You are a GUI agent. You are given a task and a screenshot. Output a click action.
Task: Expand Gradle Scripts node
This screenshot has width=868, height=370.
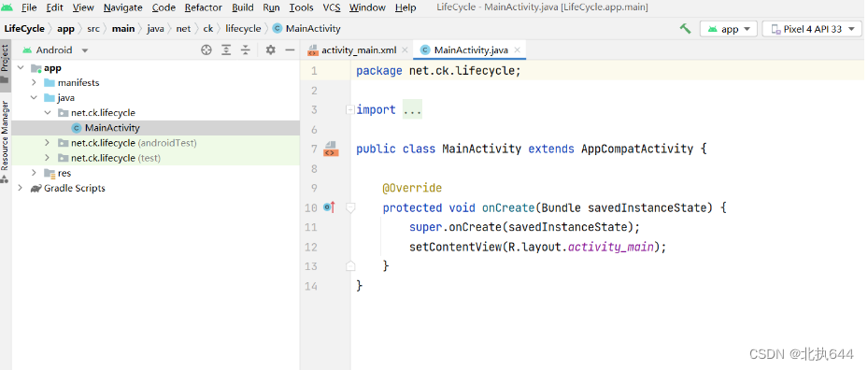tap(21, 188)
